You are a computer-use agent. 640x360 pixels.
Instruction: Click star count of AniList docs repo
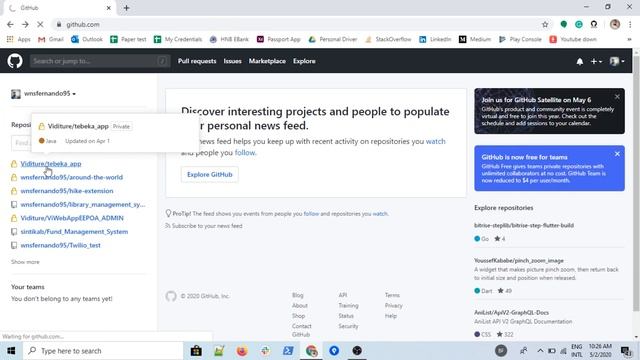tap(504, 334)
